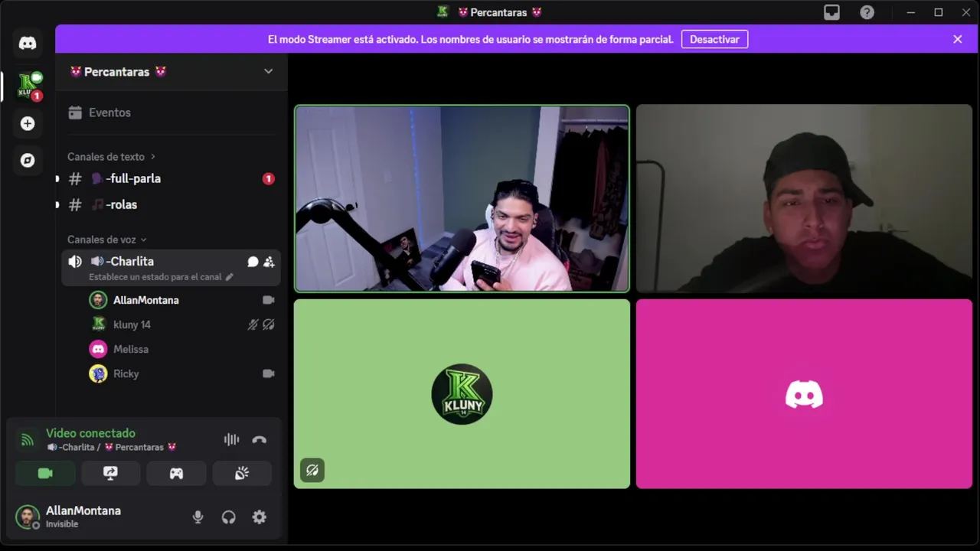Click the unread badge on -full-parla

pos(268,178)
